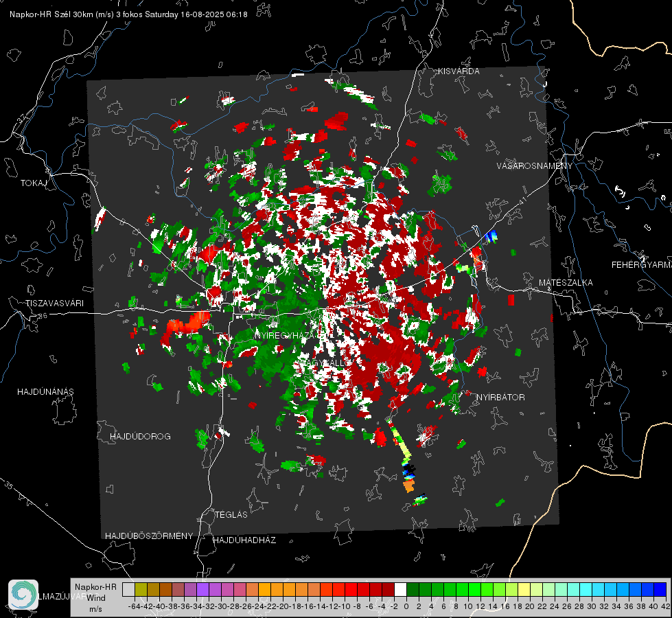This screenshot has height=618, width=672.
Task: Pick the light gray swatch at legend start
Action: click(x=128, y=589)
